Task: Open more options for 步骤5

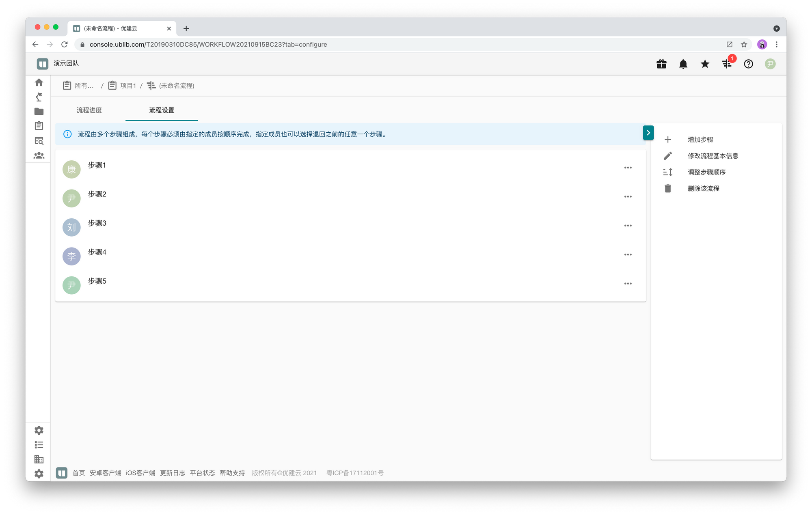Action: (628, 284)
